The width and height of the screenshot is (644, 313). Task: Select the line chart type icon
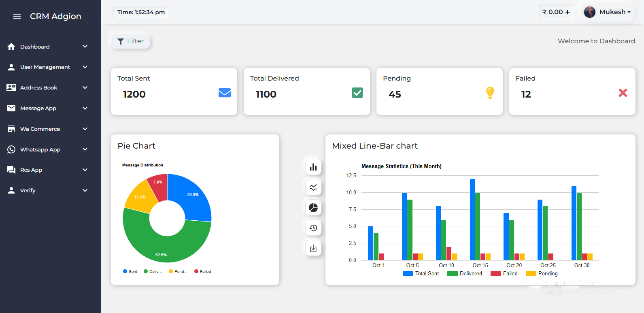[x=313, y=187]
